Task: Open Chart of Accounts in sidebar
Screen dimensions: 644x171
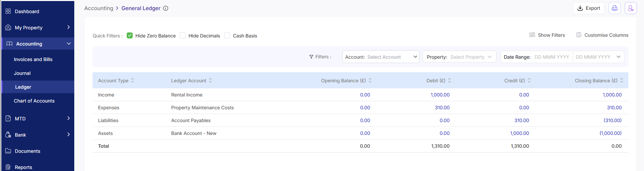Action: pos(34,101)
